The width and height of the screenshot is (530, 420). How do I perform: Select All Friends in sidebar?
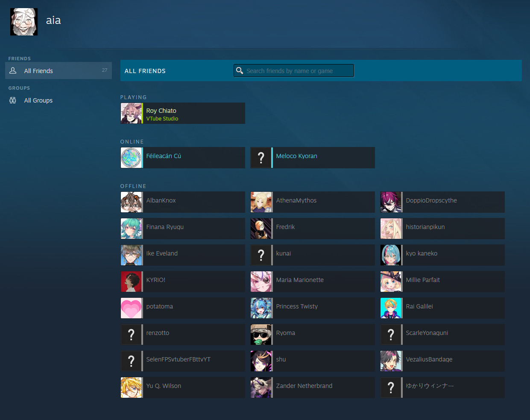coord(59,70)
